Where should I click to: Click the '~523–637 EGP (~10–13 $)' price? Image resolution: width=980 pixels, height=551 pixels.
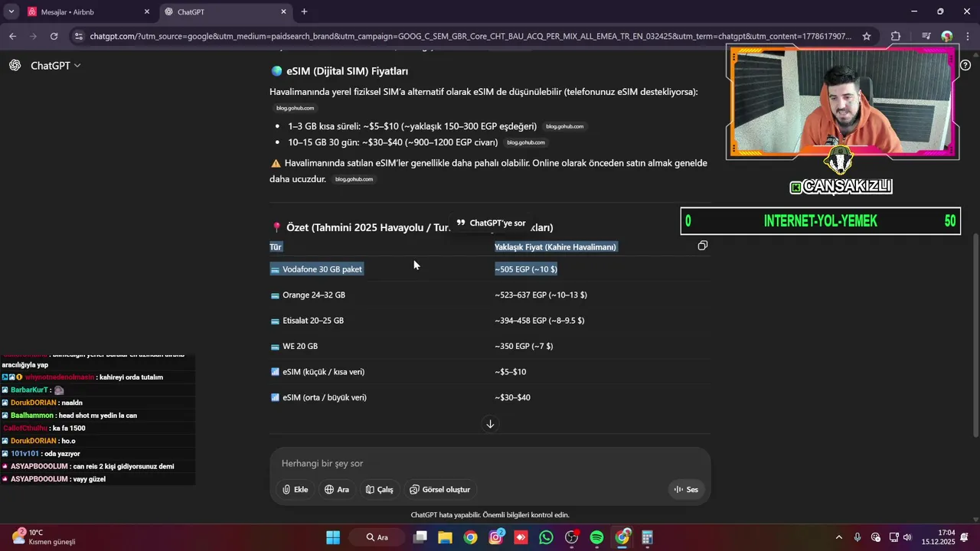tap(541, 295)
